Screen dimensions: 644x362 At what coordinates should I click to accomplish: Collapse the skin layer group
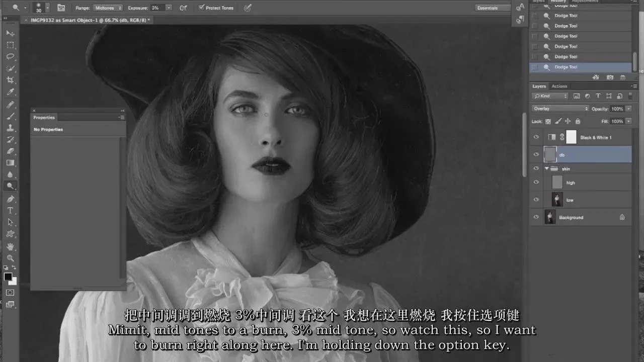547,168
